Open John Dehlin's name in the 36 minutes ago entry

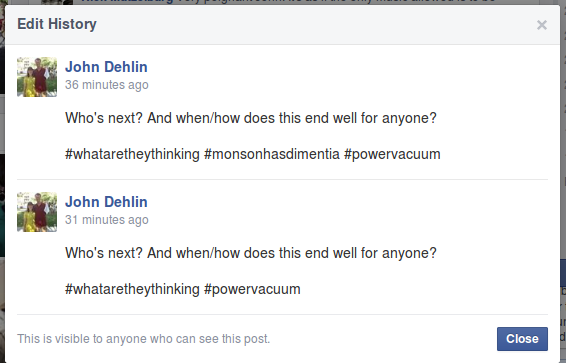click(x=106, y=67)
